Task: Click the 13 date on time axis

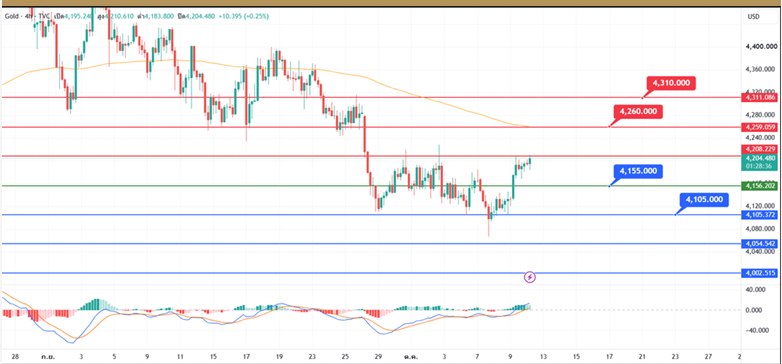Action: [x=543, y=357]
